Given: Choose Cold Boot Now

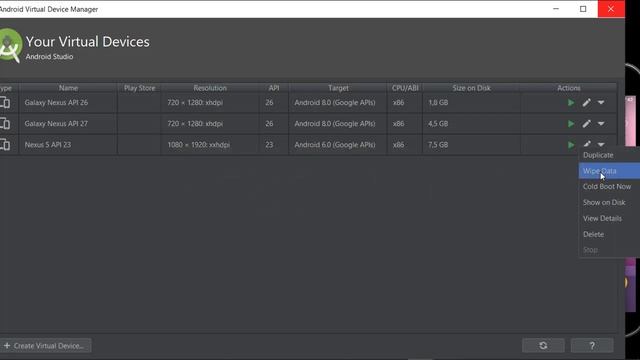Looking at the screenshot, I should coord(609,187).
